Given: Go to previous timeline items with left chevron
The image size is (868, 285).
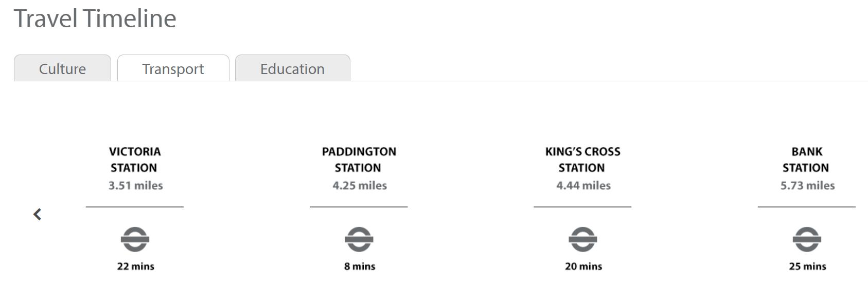Looking at the screenshot, I should pyautogui.click(x=37, y=215).
